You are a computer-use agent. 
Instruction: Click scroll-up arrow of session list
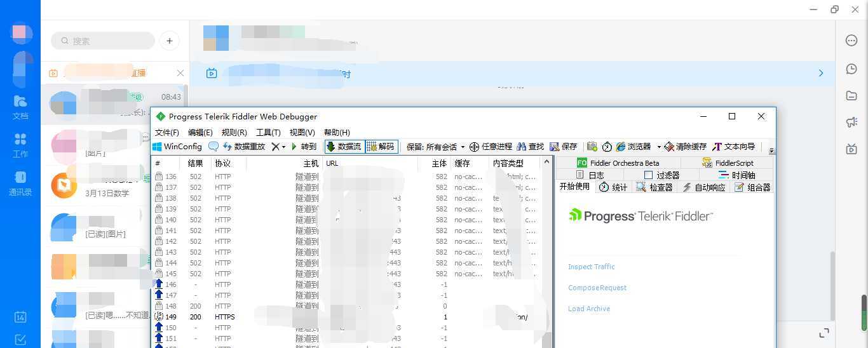[546, 162]
